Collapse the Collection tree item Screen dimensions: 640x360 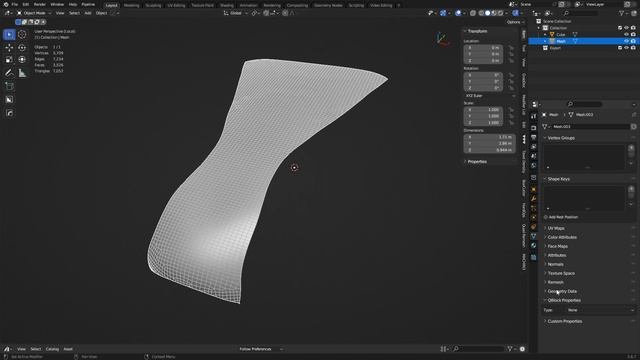point(539,28)
